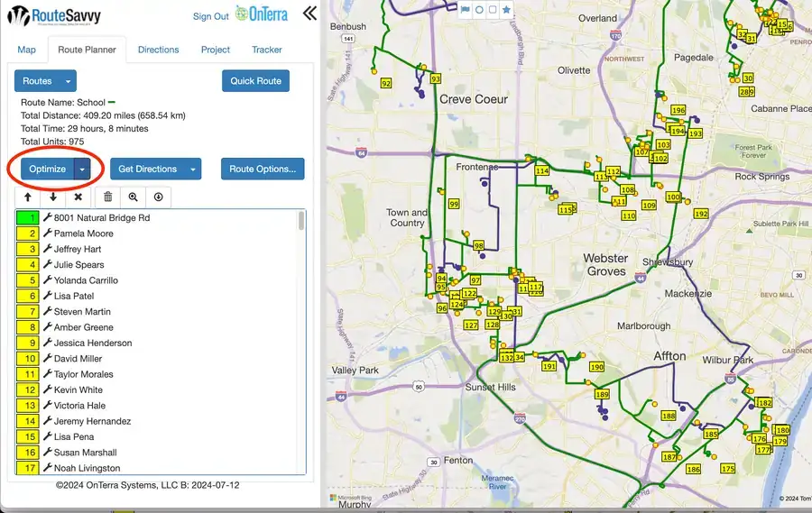Click the green School route color indicator
812x513 pixels.
(111, 102)
